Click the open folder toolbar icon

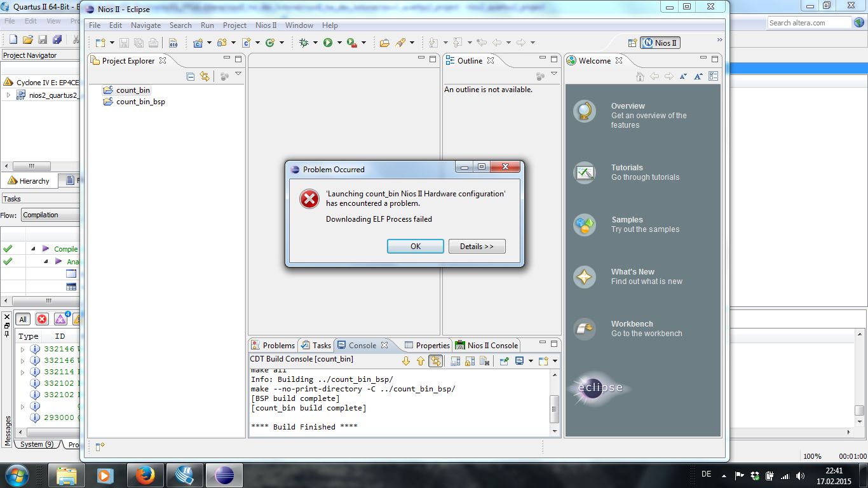pyautogui.click(x=384, y=43)
